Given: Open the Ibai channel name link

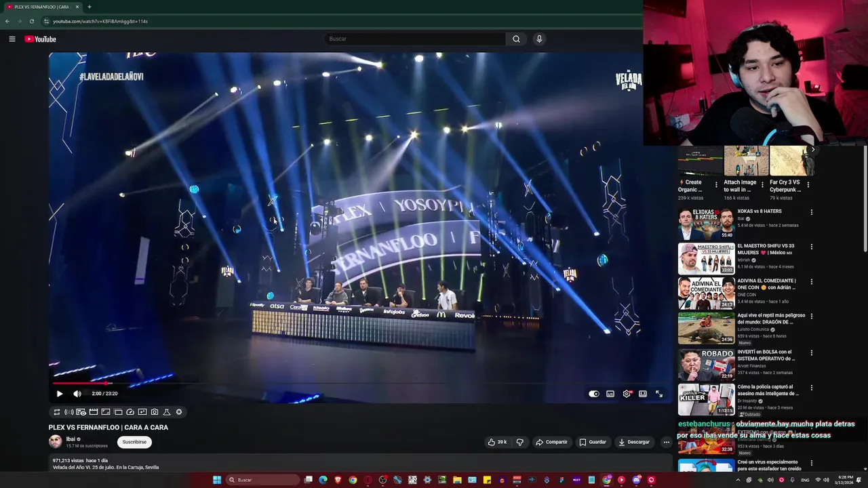Looking at the screenshot, I should [71, 439].
